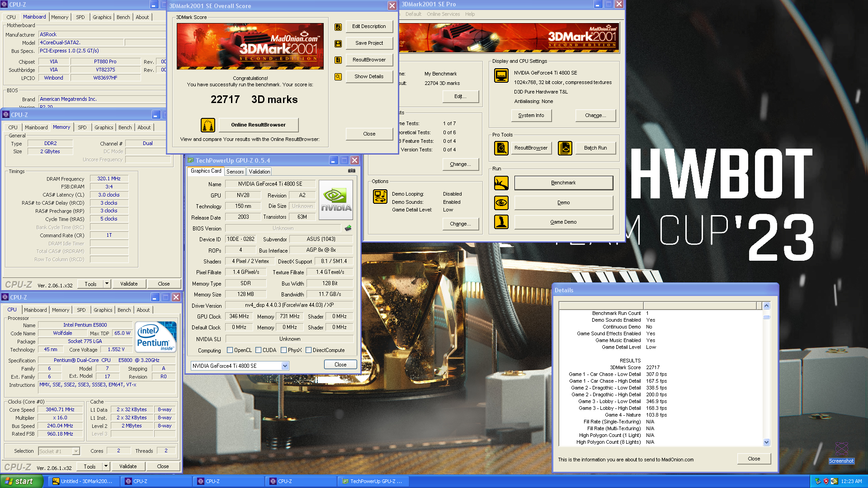This screenshot has width=868, height=488.
Task: Open the GPU selection dropdown in GPU-Z
Action: click(x=285, y=366)
